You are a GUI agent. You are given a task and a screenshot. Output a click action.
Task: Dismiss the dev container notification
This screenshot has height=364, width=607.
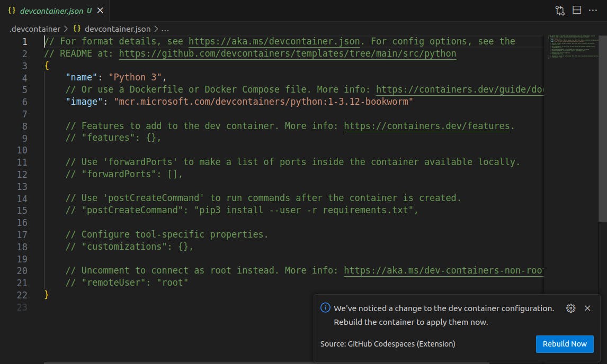point(587,308)
